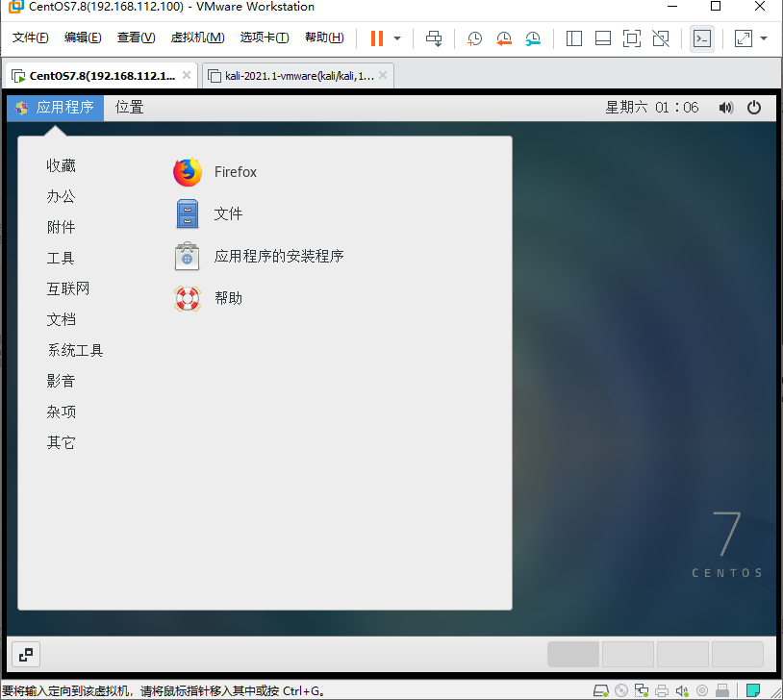Close the kali-2021.1-vmware tab
This screenshot has height=700, width=783.
(383, 75)
